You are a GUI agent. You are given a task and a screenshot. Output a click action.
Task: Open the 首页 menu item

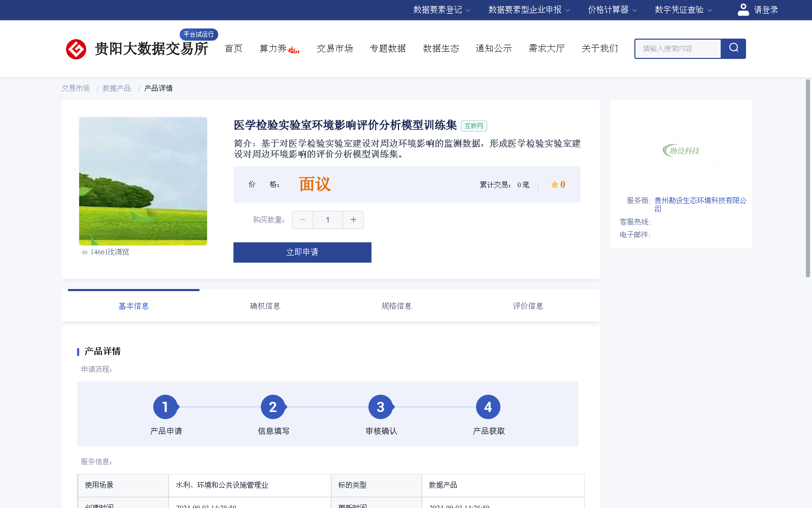233,49
